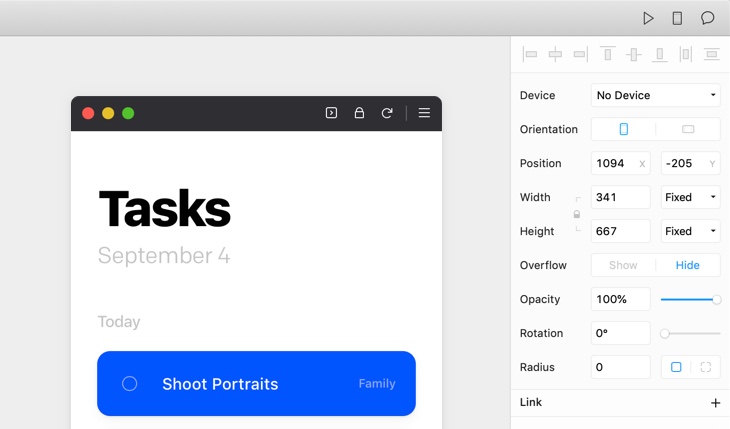This screenshot has width=730, height=429.
Task: Select per-corner radius option
Action: point(706,367)
